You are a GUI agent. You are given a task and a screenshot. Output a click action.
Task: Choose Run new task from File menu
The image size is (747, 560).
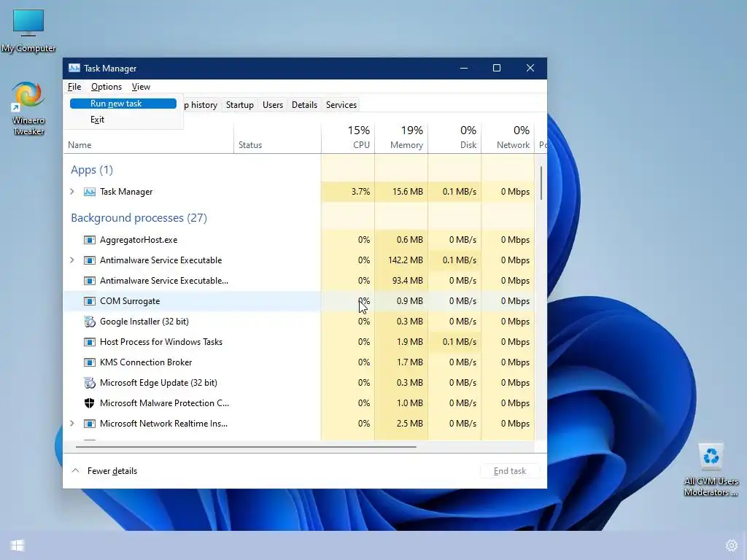(123, 104)
